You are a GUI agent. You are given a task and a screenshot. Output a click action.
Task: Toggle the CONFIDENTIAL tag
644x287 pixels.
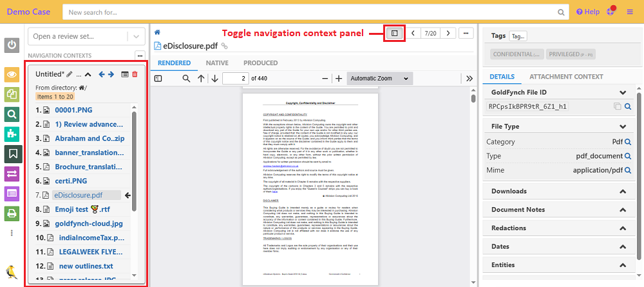click(x=517, y=54)
